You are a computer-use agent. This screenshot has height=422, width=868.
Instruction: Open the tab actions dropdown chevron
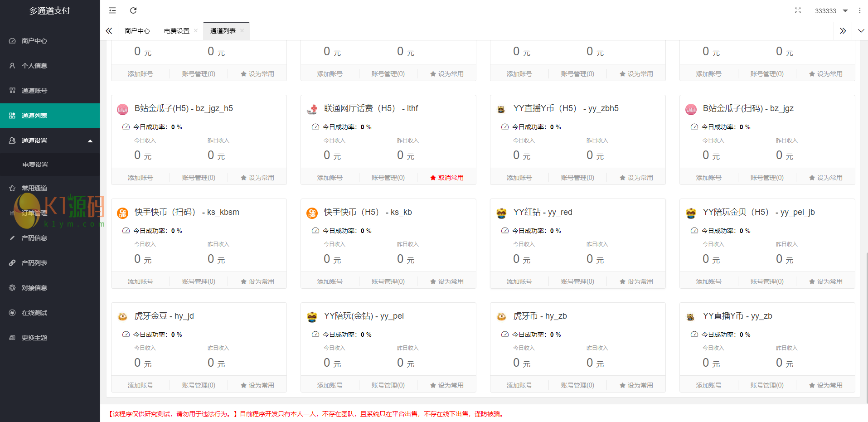(861, 31)
